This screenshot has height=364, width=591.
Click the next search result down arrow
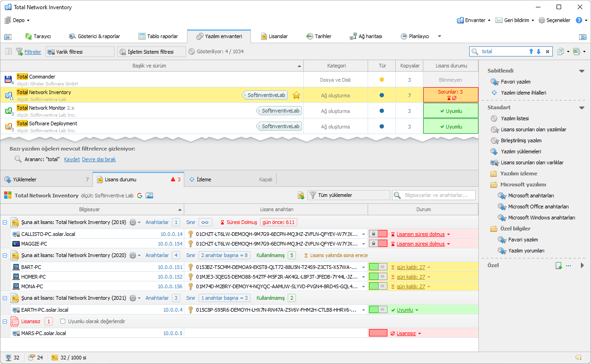click(539, 52)
